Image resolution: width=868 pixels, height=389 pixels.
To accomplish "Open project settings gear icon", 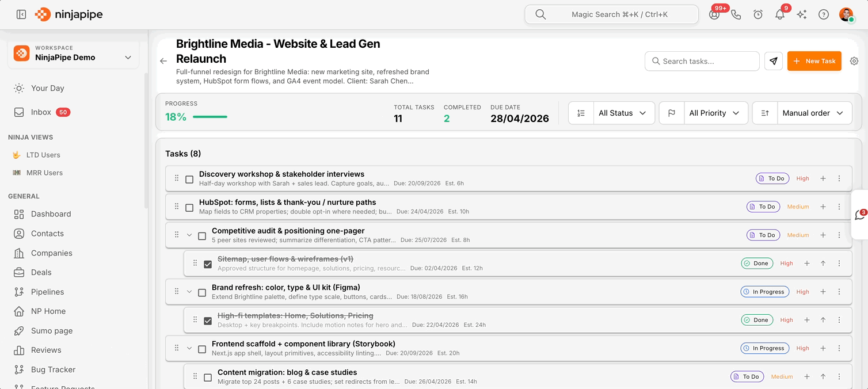I will (854, 61).
